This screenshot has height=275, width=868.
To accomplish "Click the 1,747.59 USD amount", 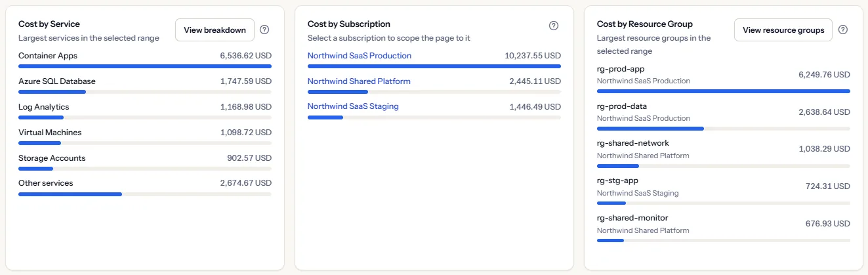I will (x=246, y=81).
